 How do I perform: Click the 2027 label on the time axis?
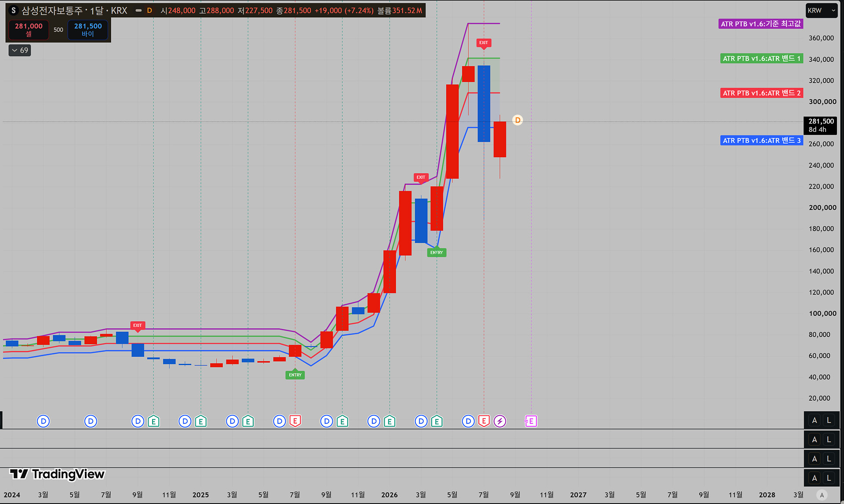[578, 495]
